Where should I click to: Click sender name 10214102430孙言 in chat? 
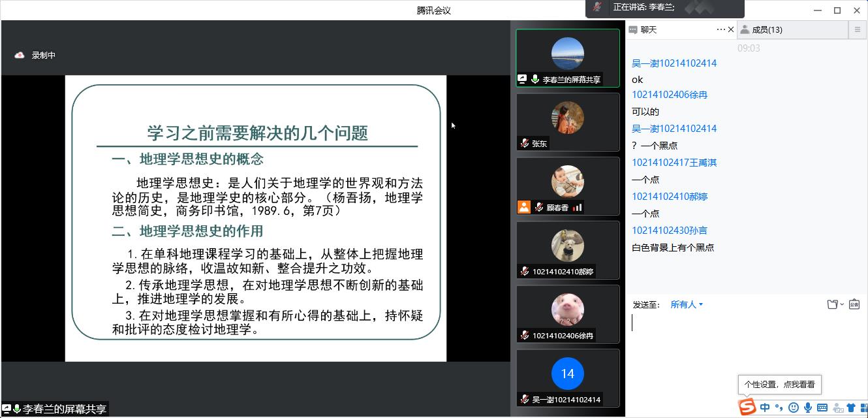(670, 231)
